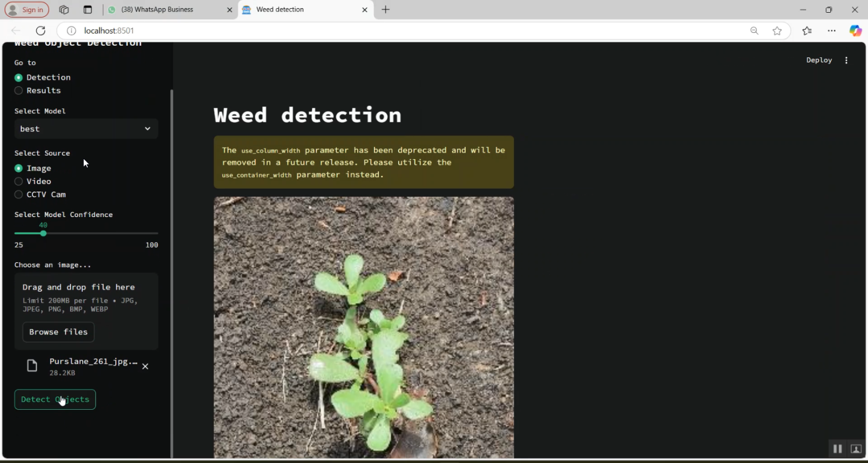The image size is (868, 463).
Task: Add this page to favorites
Action: tap(777, 31)
